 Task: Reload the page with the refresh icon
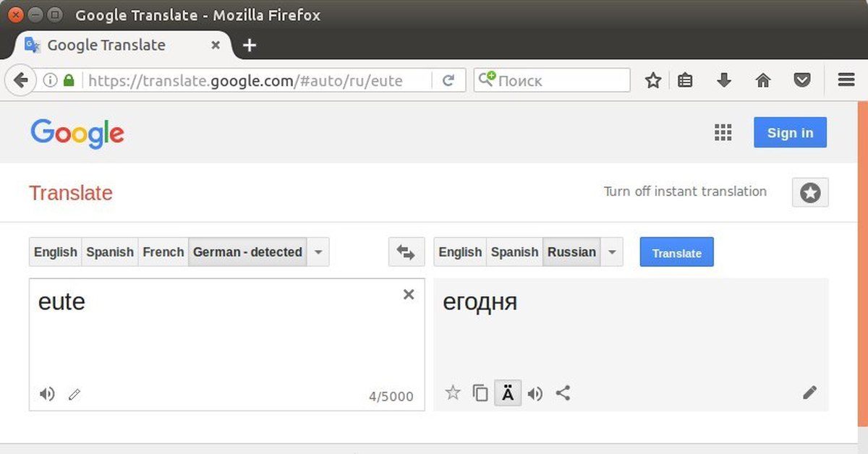(x=448, y=80)
